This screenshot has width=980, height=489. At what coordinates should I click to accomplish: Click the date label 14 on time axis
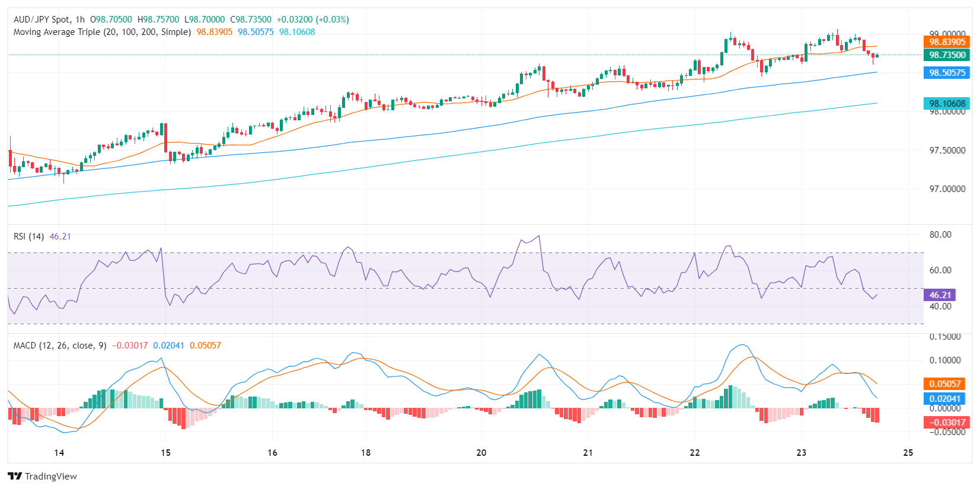(x=59, y=453)
